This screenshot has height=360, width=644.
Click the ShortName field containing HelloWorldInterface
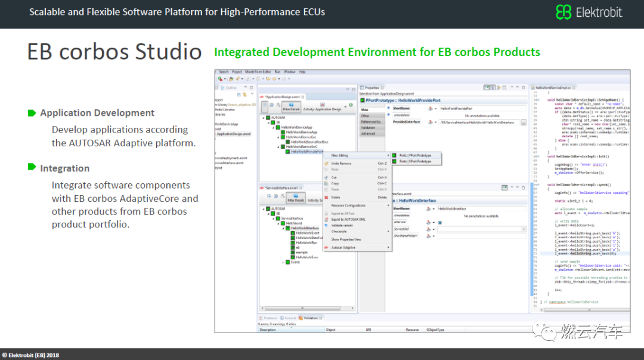[481, 209]
